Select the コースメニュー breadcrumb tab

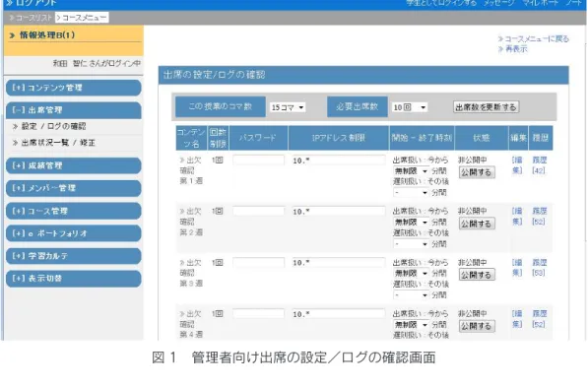click(x=82, y=18)
